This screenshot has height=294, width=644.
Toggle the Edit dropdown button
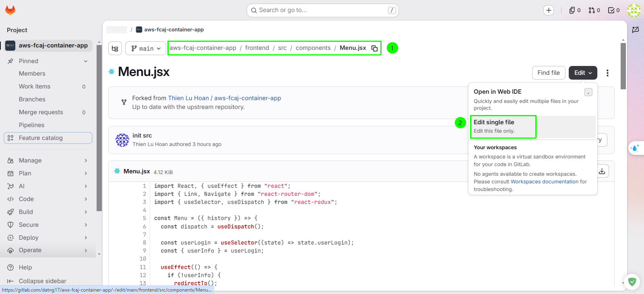click(x=583, y=73)
